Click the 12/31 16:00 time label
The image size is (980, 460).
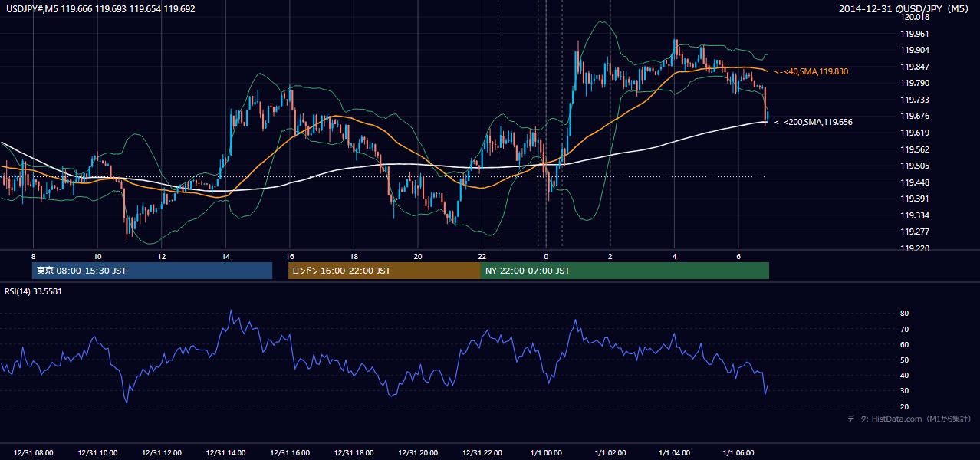(x=289, y=453)
